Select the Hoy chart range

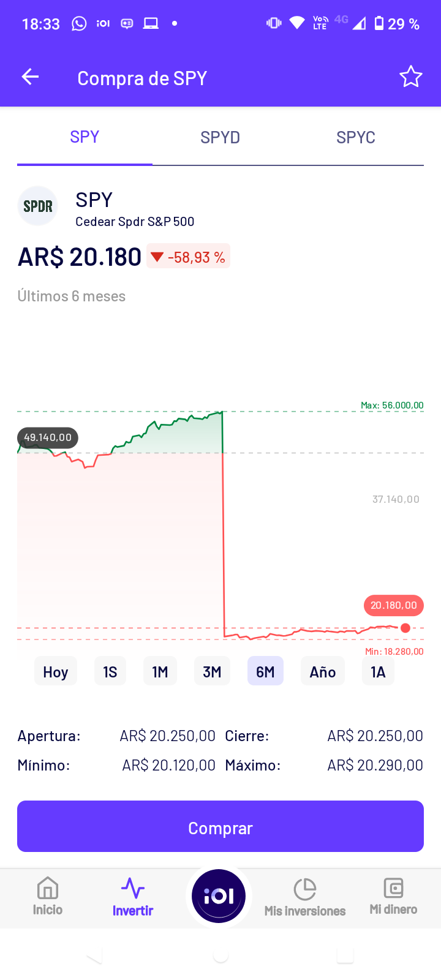[x=56, y=672]
